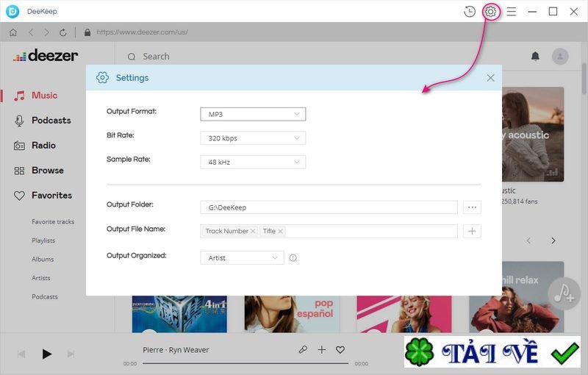Viewport: 588px width, 375px height.
Task: Open Albums link in sidebar
Action: 43,260
